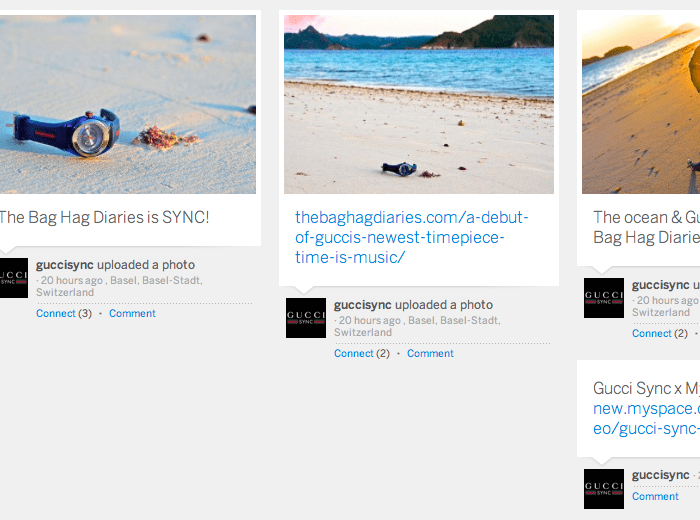Open the new.myspace Gucci Sync link
This screenshot has height=520, width=700.
click(646, 419)
